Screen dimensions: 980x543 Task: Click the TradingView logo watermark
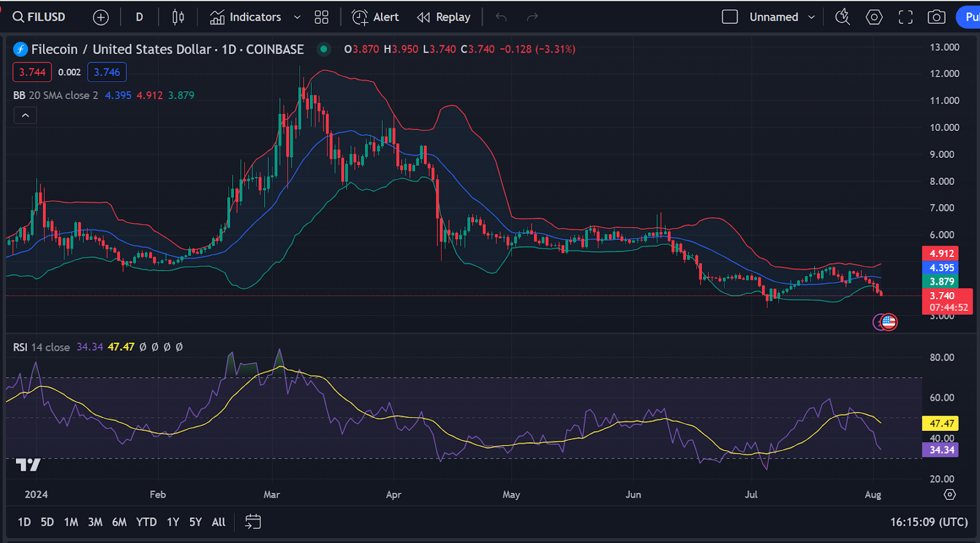coord(28,465)
